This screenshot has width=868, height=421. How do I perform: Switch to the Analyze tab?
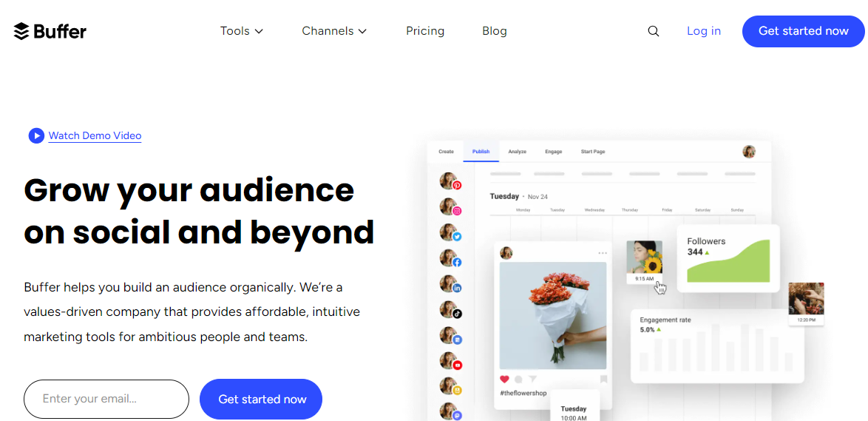point(517,152)
